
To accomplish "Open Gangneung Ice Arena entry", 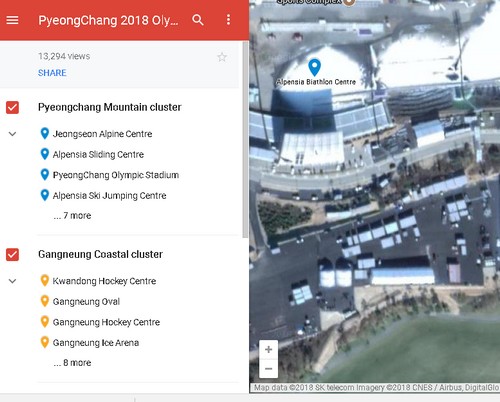I will point(96,343).
